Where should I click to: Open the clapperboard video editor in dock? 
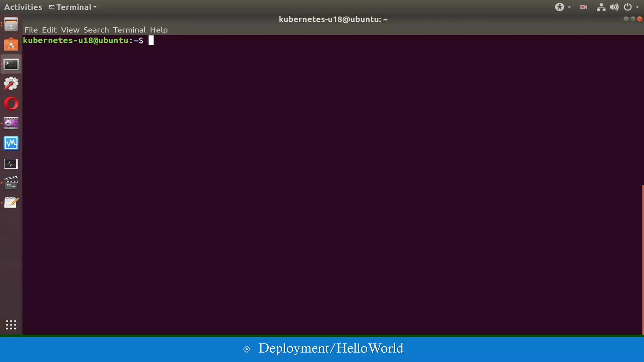[11, 183]
